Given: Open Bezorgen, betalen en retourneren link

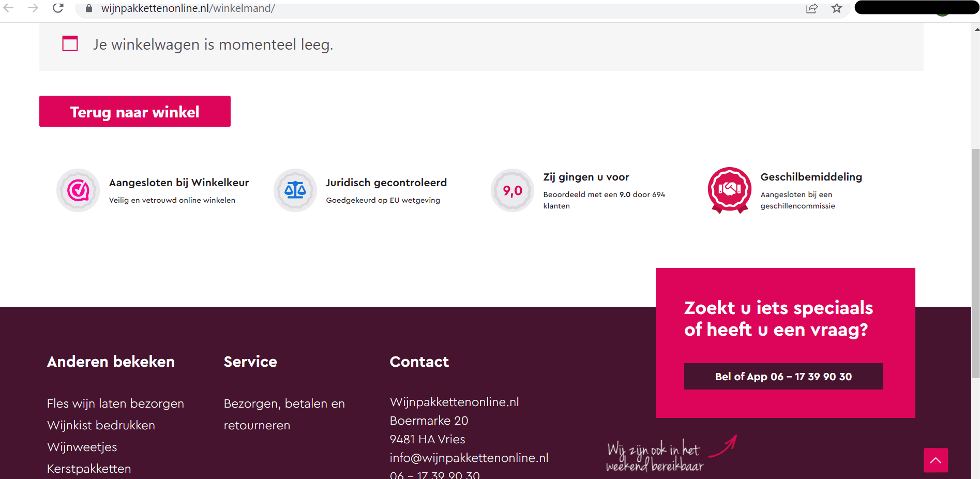Looking at the screenshot, I should tap(284, 414).
